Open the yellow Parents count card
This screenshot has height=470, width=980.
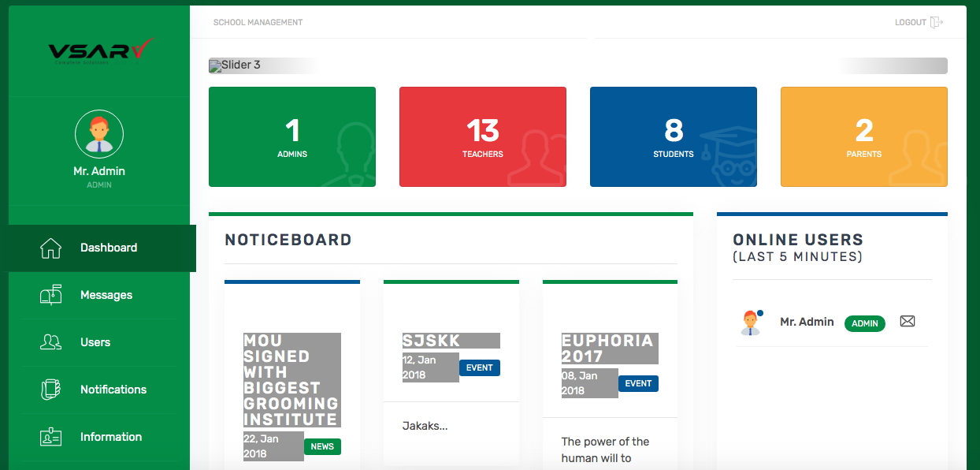click(864, 137)
